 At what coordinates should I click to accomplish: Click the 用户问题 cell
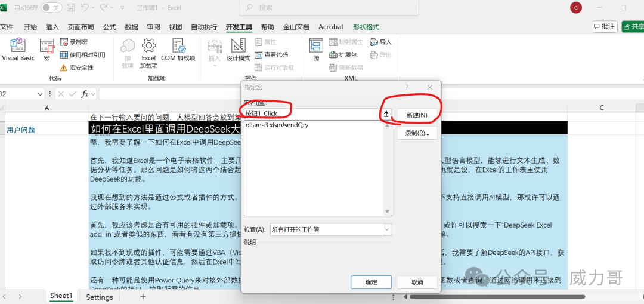47,130
